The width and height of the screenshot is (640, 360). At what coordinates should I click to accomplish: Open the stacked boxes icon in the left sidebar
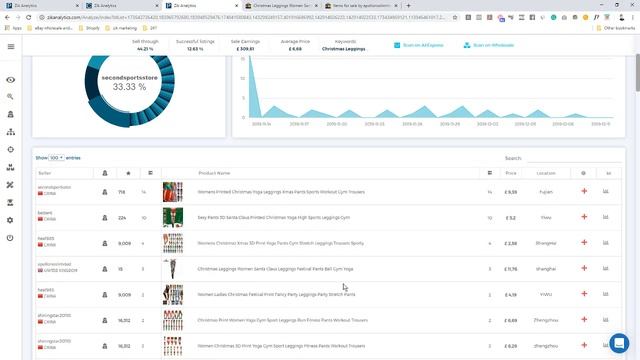coord(11,167)
